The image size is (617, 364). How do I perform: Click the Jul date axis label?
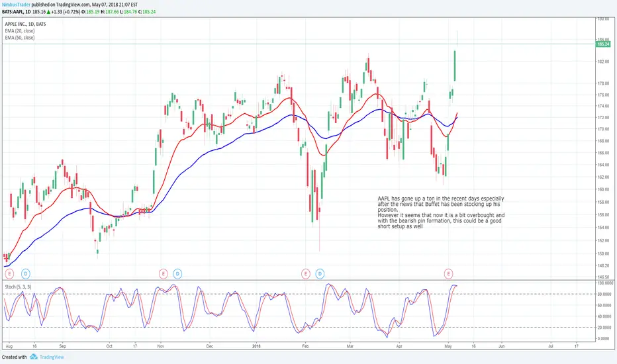point(551,346)
